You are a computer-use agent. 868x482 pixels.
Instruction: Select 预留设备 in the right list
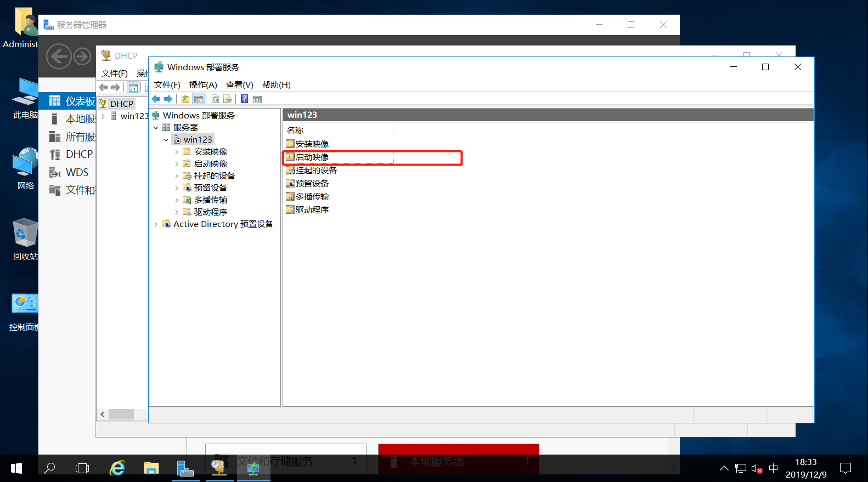coord(312,184)
